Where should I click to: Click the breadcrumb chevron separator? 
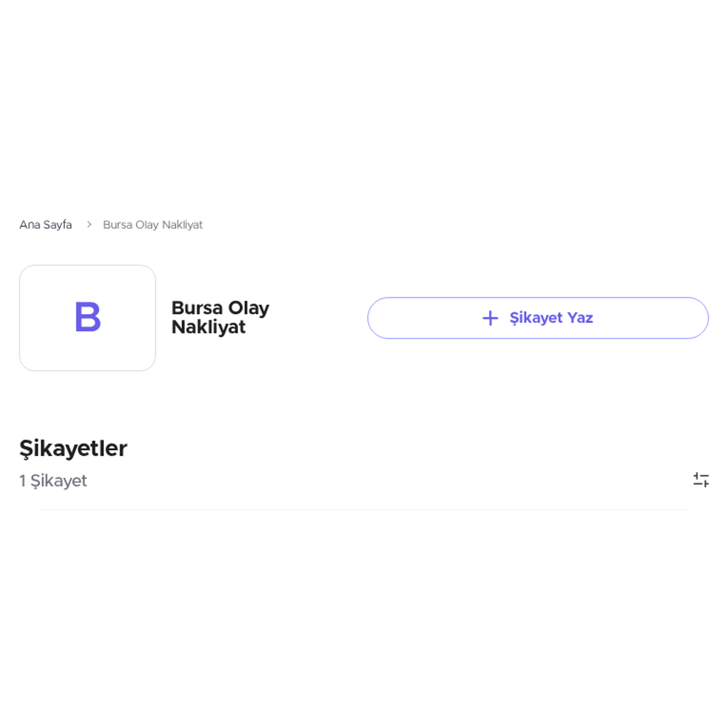(x=89, y=224)
